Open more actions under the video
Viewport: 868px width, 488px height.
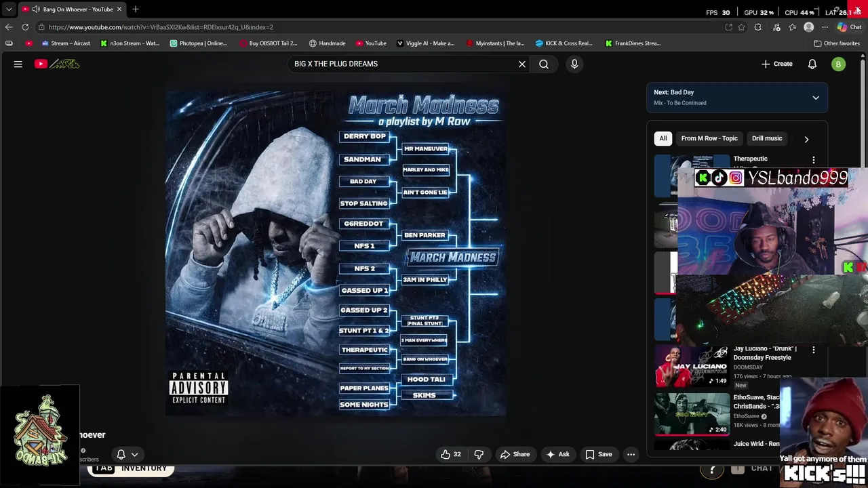pyautogui.click(x=631, y=454)
